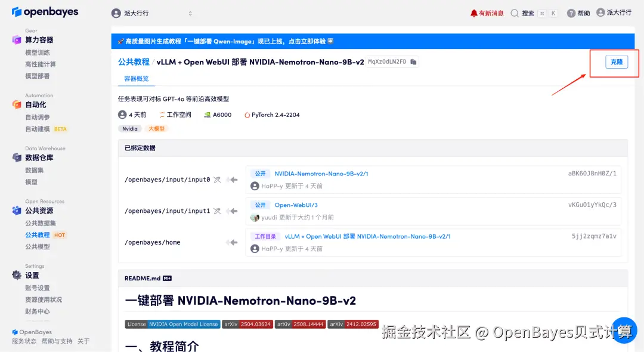Click the dataset ID aBK60J8nH0Z/1
The height and width of the screenshot is (352, 644).
point(592,174)
